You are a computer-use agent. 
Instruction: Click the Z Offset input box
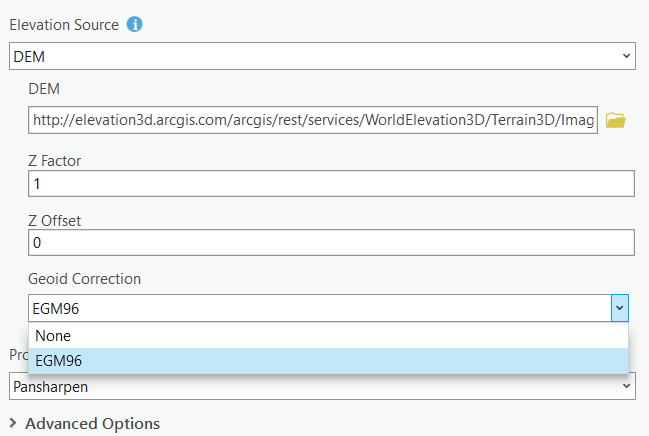point(331,243)
